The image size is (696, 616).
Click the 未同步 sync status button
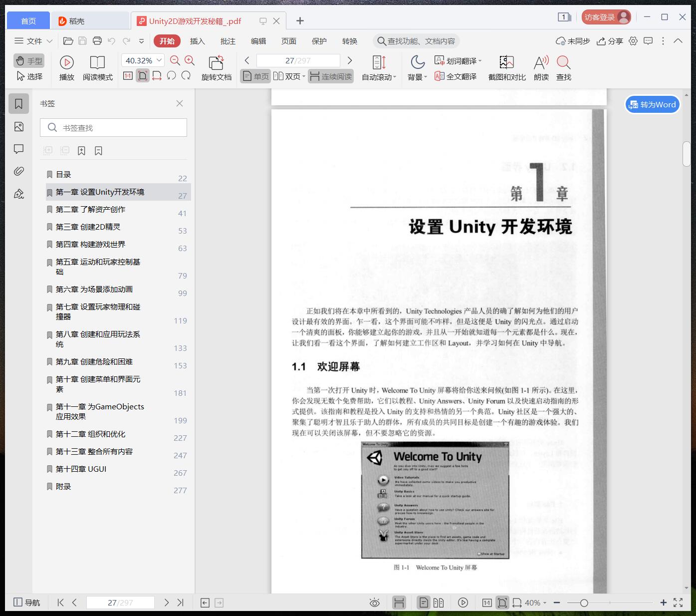click(x=573, y=41)
